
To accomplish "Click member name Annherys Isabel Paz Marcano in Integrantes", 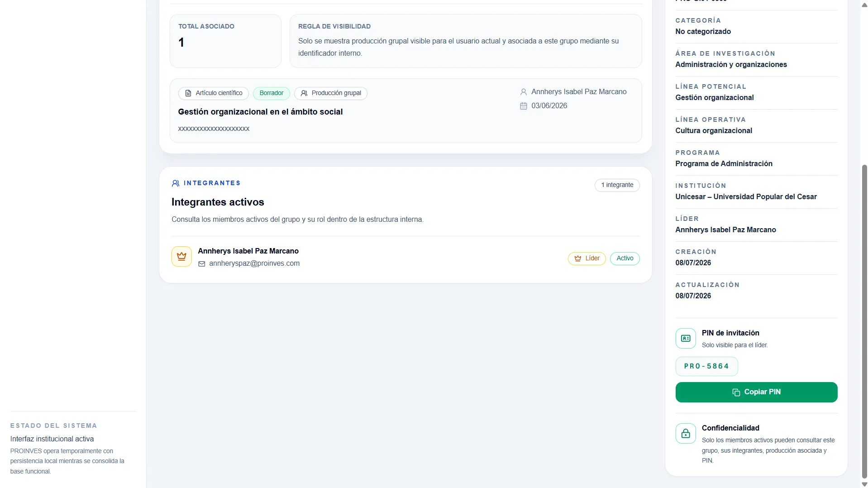I will click(248, 251).
